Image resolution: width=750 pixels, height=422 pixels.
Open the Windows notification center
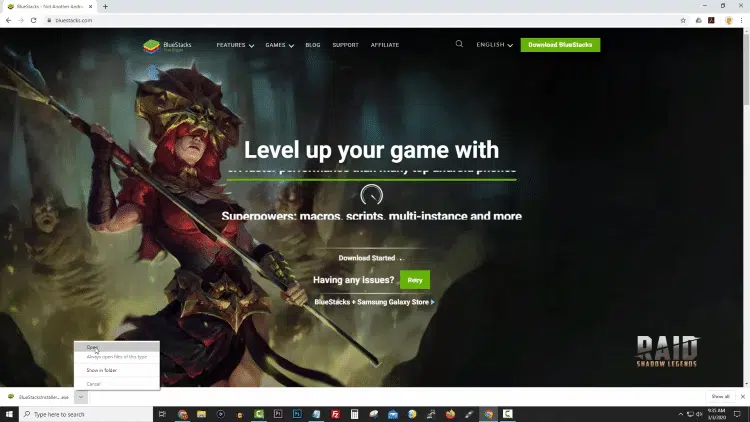point(737,414)
